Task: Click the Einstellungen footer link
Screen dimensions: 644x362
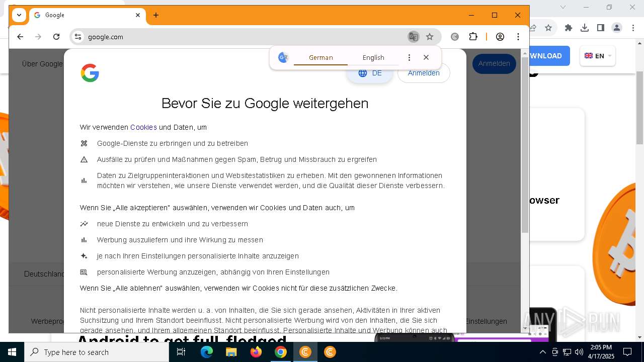Action: (487, 321)
